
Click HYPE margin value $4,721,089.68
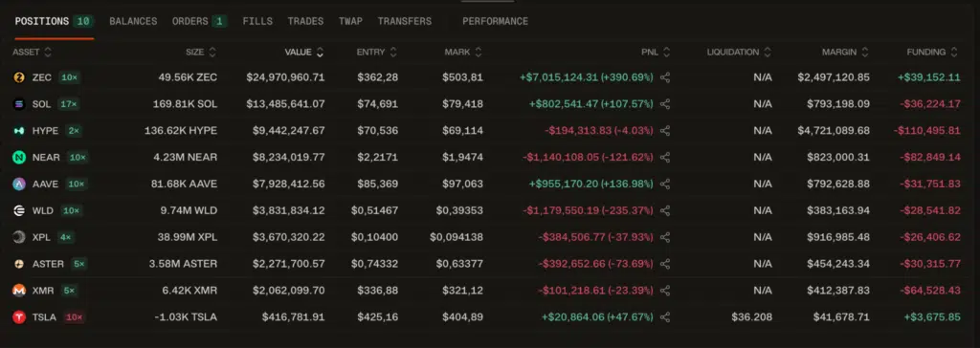(x=834, y=131)
